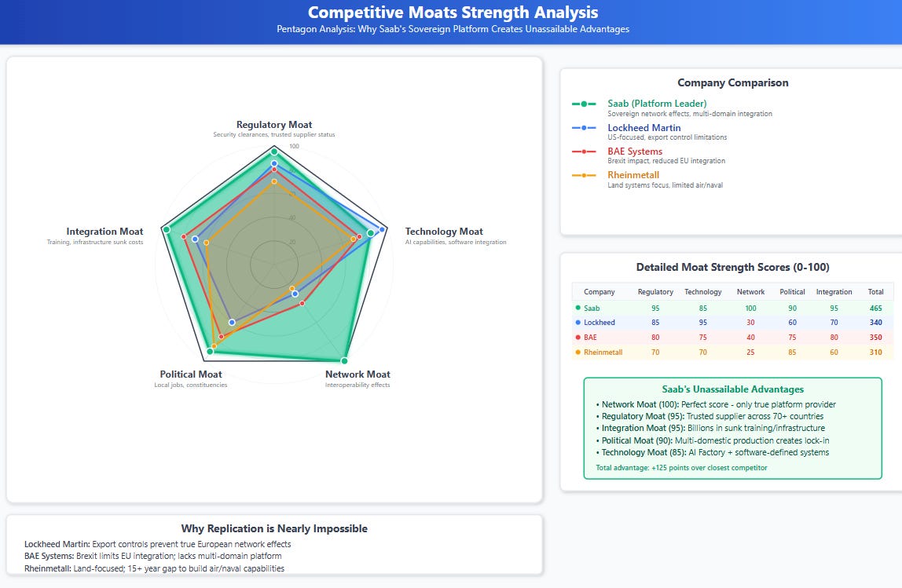
Task: Select the Saab row name in table
Action: click(592, 308)
